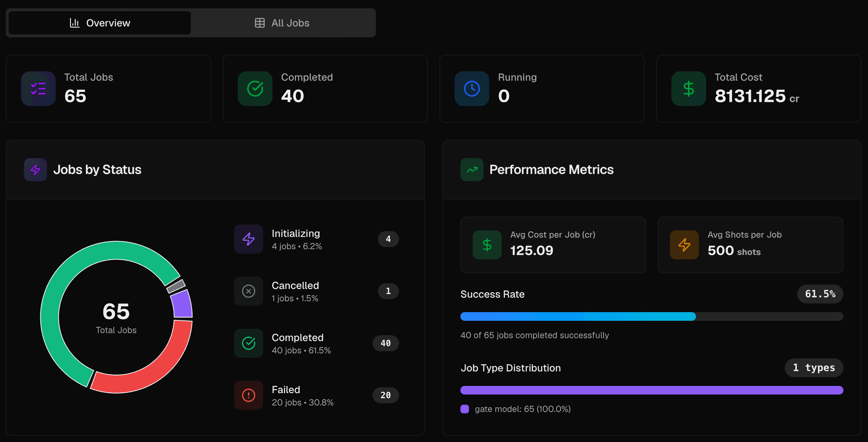This screenshot has width=868, height=442.
Task: Click the Completed count badge 40
Action: pyautogui.click(x=386, y=343)
